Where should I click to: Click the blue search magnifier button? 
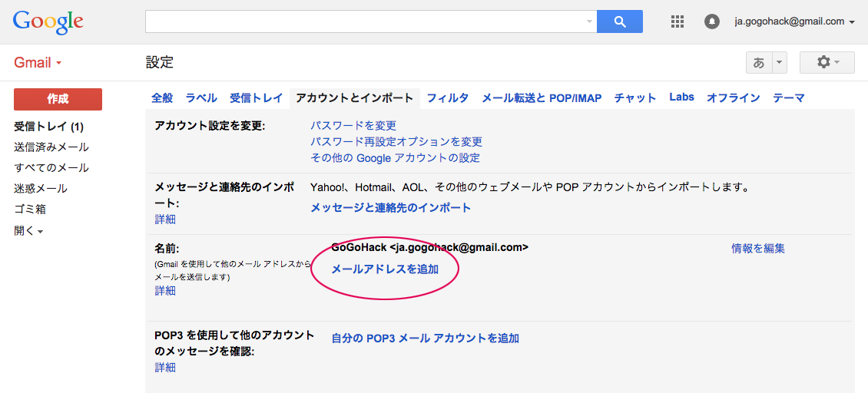pos(619,21)
